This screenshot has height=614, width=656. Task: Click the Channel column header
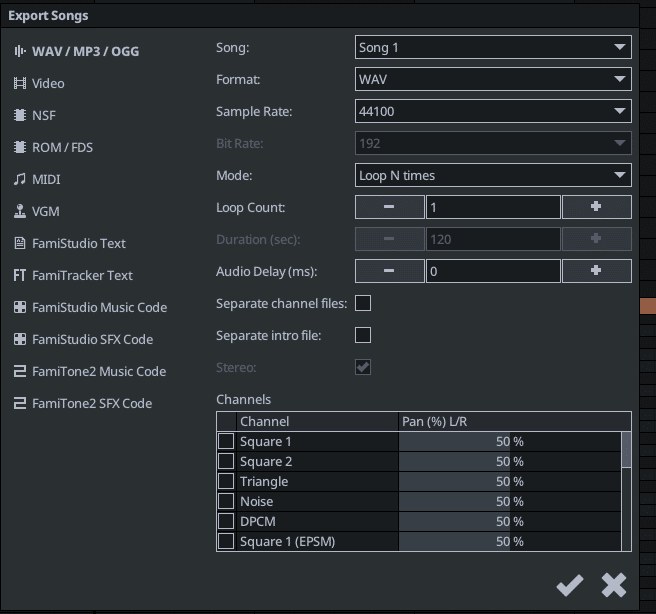coord(317,421)
